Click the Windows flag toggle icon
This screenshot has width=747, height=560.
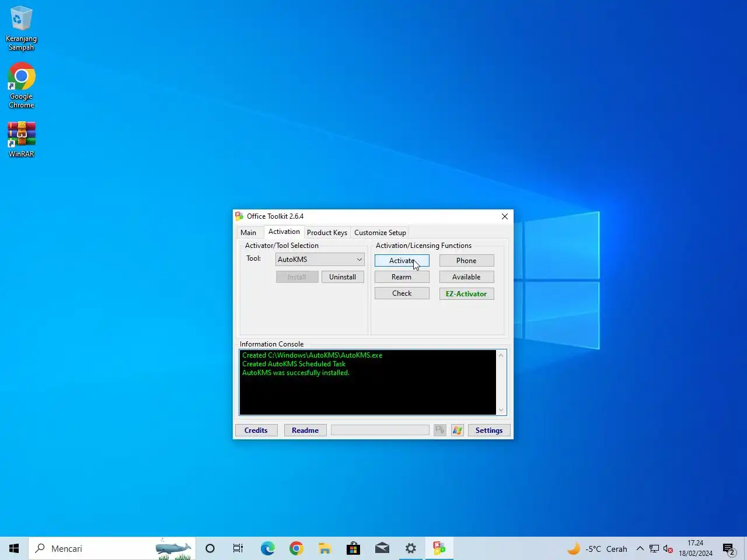point(458,430)
